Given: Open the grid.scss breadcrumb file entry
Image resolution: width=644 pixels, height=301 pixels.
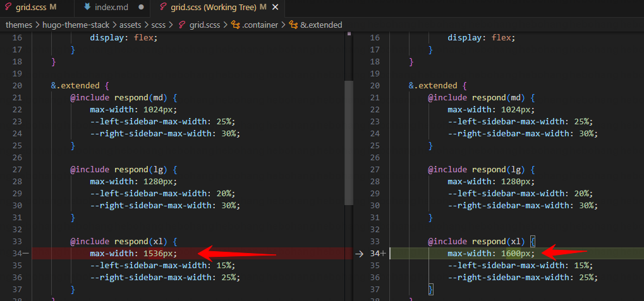Looking at the screenshot, I should point(205,25).
